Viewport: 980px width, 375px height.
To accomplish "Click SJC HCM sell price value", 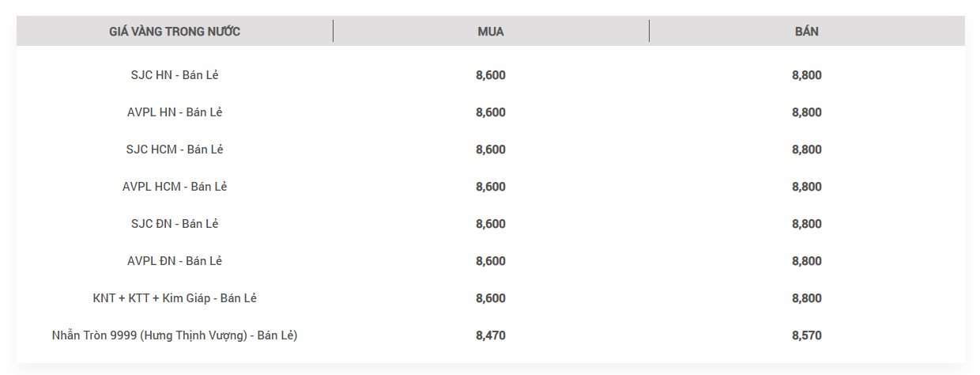I will click(x=807, y=150).
